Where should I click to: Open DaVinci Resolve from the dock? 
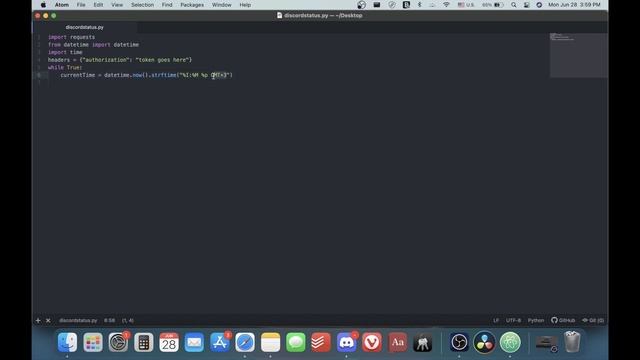pos(484,342)
